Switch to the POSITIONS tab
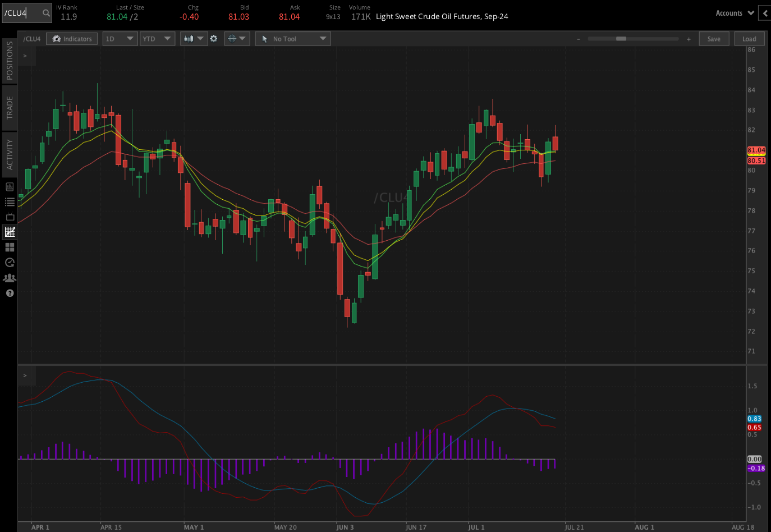This screenshot has width=771, height=532. (x=8, y=58)
